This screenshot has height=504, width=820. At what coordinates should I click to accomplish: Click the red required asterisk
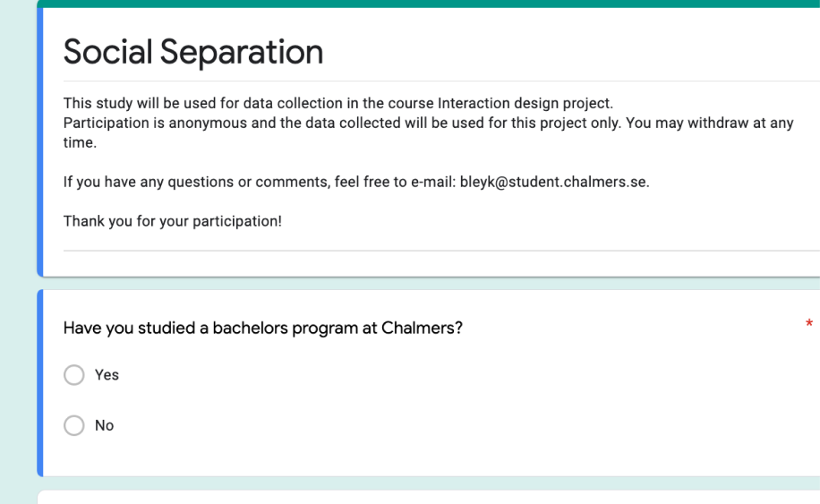[x=809, y=324]
